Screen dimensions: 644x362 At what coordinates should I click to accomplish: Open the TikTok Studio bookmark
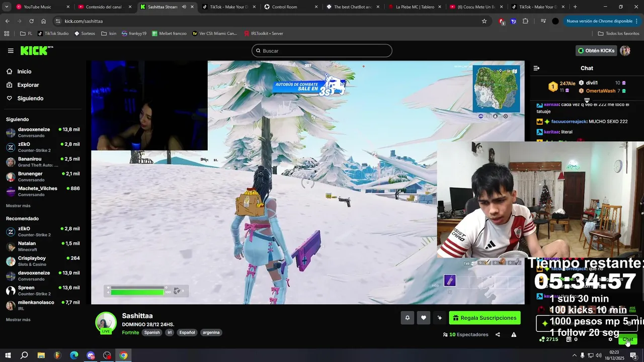tap(53, 34)
